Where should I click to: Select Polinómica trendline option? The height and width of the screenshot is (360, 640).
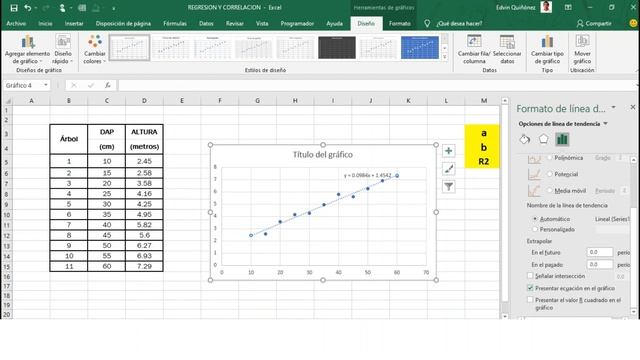coord(550,158)
